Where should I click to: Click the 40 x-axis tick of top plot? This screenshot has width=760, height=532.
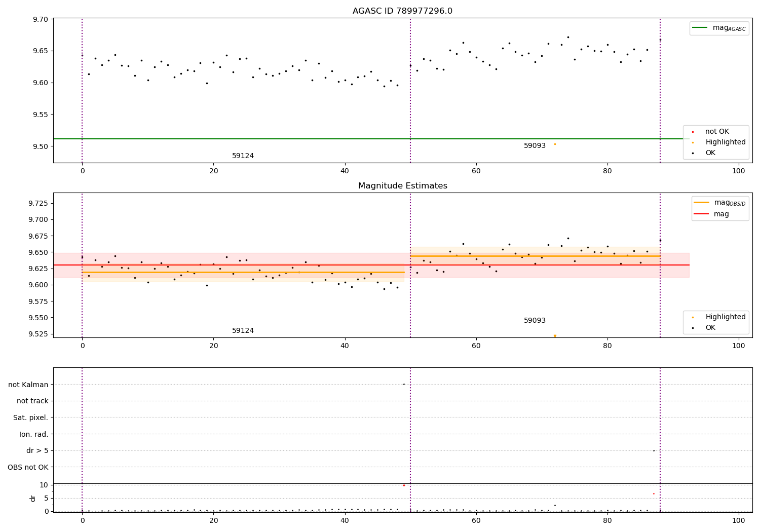pyautogui.click(x=345, y=171)
